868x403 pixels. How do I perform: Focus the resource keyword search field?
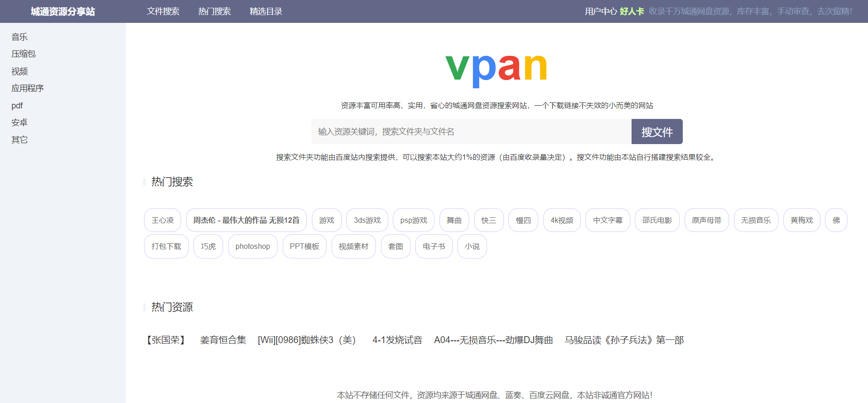click(x=471, y=132)
